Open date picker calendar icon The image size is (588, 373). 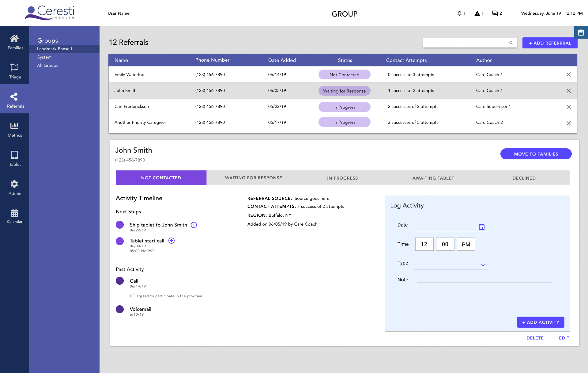click(482, 227)
